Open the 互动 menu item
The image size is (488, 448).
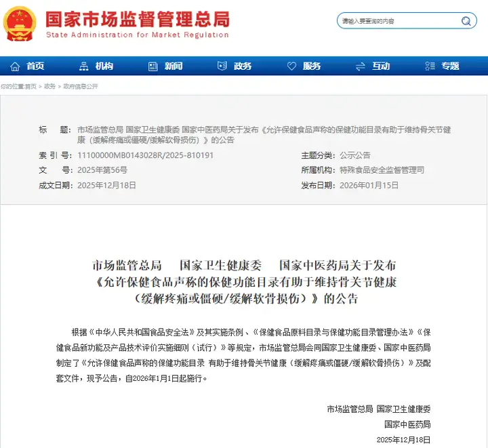tap(381, 66)
